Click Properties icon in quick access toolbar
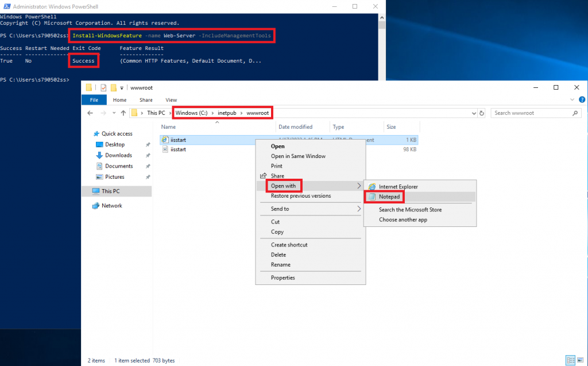The image size is (588, 366). point(103,88)
